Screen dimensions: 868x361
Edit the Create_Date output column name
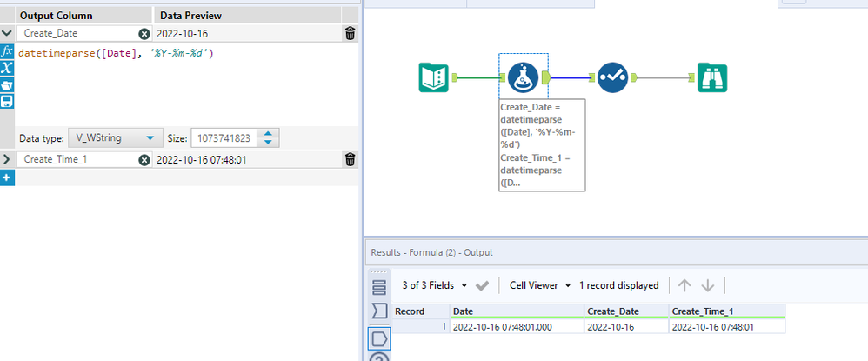[77, 34]
